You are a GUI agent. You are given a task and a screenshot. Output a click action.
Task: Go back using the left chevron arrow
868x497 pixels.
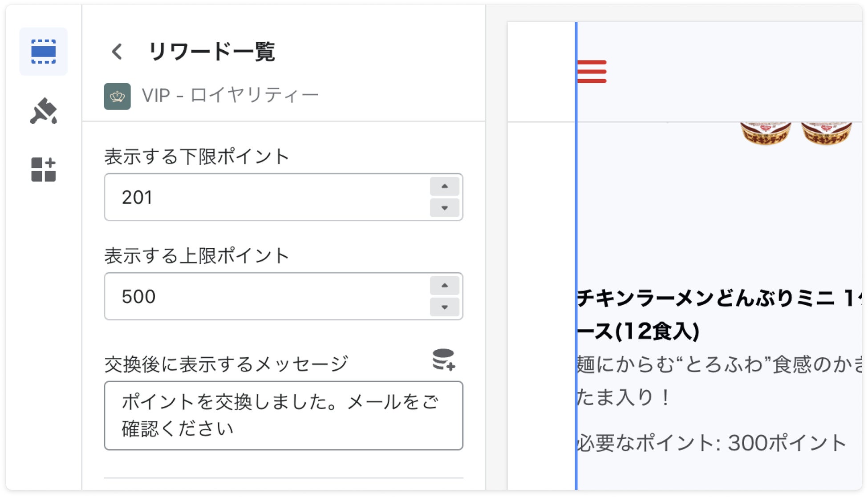point(117,52)
